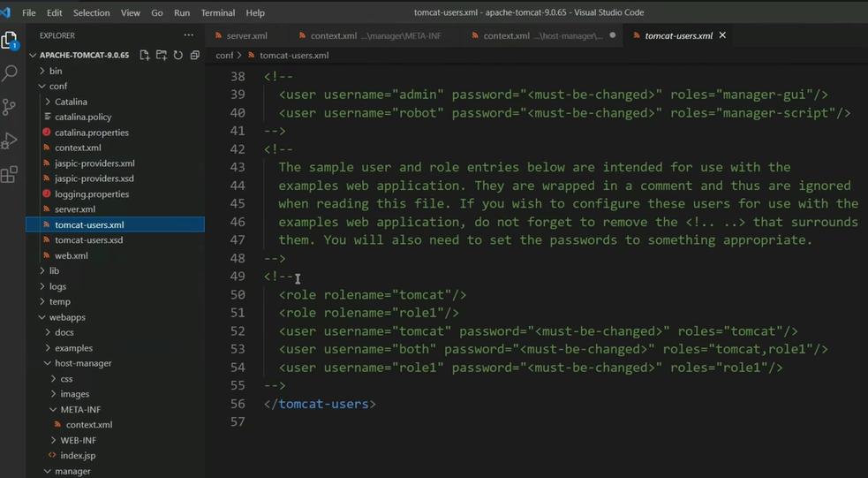The image size is (868, 478).
Task: Open the Go menu
Action: click(157, 12)
